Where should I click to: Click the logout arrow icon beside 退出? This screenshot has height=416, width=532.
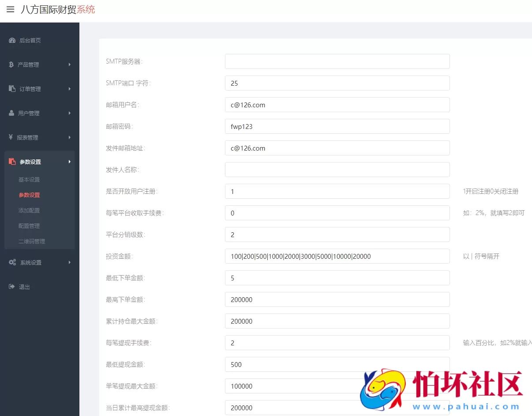pos(12,286)
